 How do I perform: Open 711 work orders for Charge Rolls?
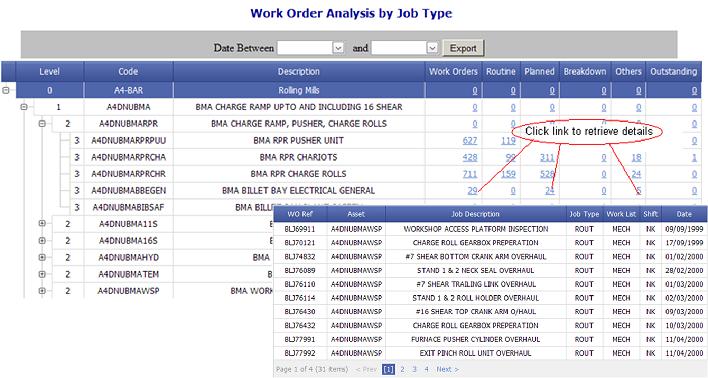tap(470, 174)
